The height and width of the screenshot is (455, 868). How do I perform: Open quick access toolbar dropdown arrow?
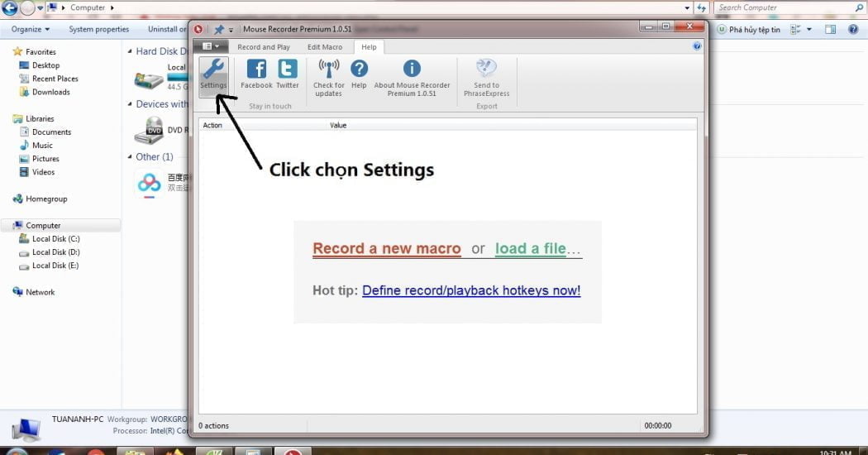tap(231, 30)
